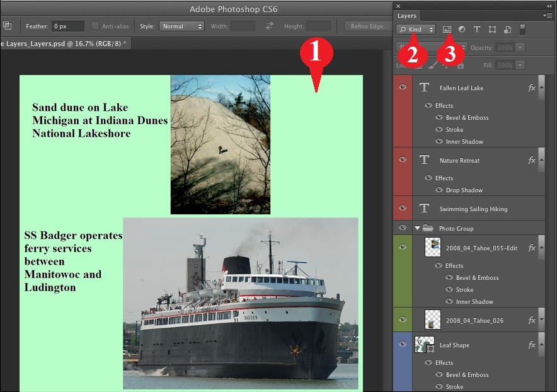The height and width of the screenshot is (392, 557).
Task: Click the fx badge on Leaf Shape layer
Action: pos(531,345)
